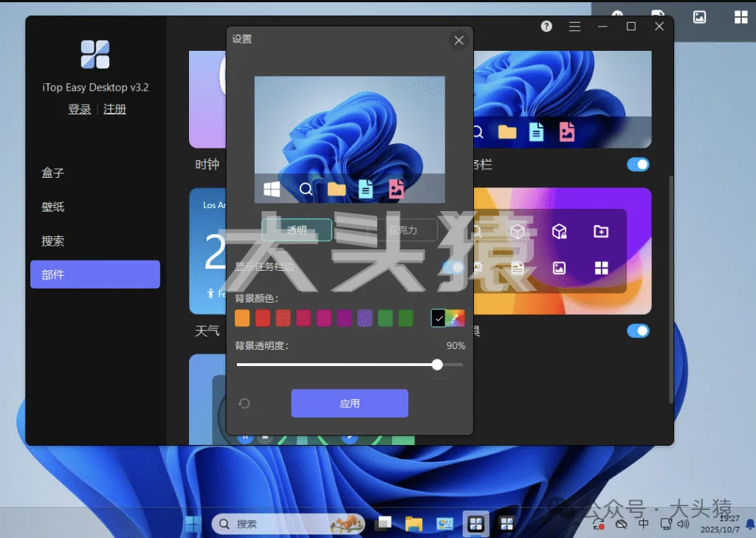Click the 应用 button to apply settings
Image resolution: width=756 pixels, height=538 pixels.
click(x=349, y=403)
